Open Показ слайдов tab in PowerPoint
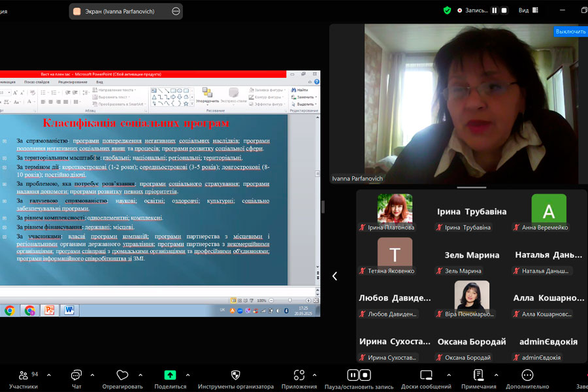Viewport: 588px width, 392px height. [x=37, y=82]
